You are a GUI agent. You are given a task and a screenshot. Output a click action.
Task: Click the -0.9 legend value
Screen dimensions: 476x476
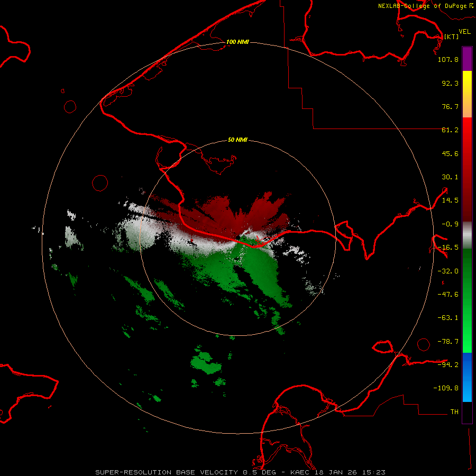pyautogui.click(x=450, y=224)
